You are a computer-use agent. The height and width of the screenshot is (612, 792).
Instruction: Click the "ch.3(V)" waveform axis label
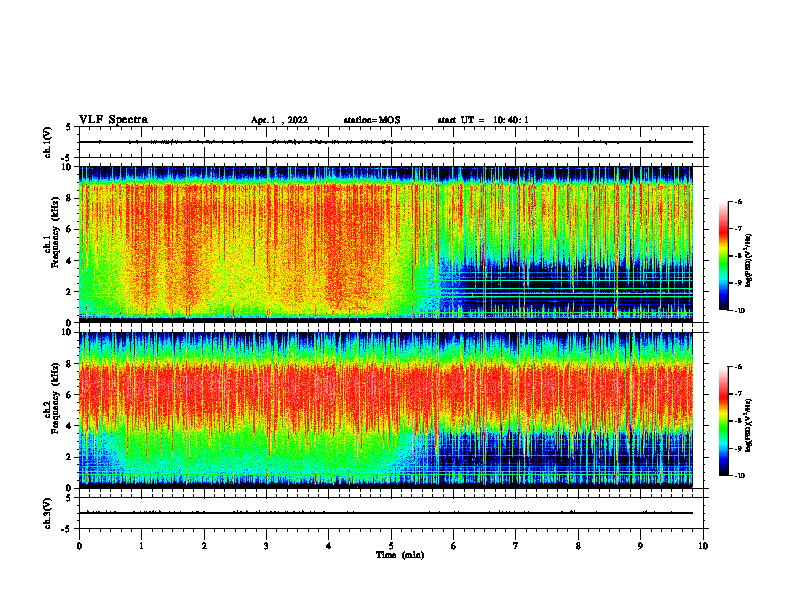coord(48,513)
